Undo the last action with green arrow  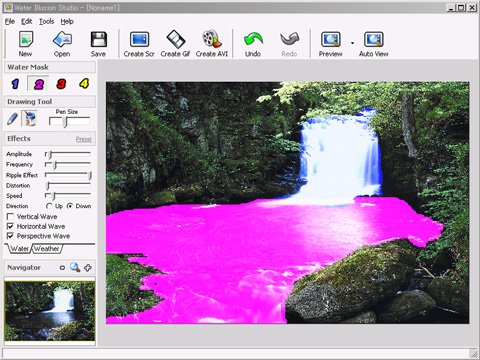[253, 39]
